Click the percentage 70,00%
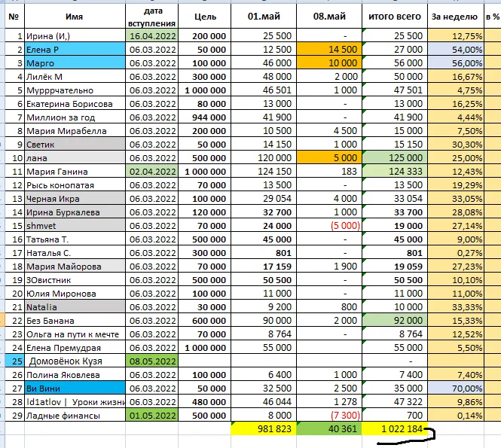 (456, 389)
